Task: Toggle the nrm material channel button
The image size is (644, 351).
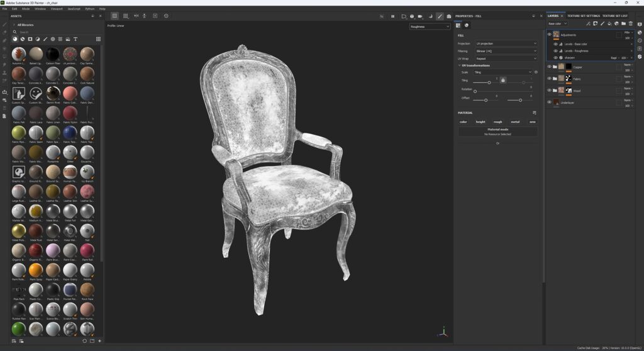Action: click(x=532, y=122)
